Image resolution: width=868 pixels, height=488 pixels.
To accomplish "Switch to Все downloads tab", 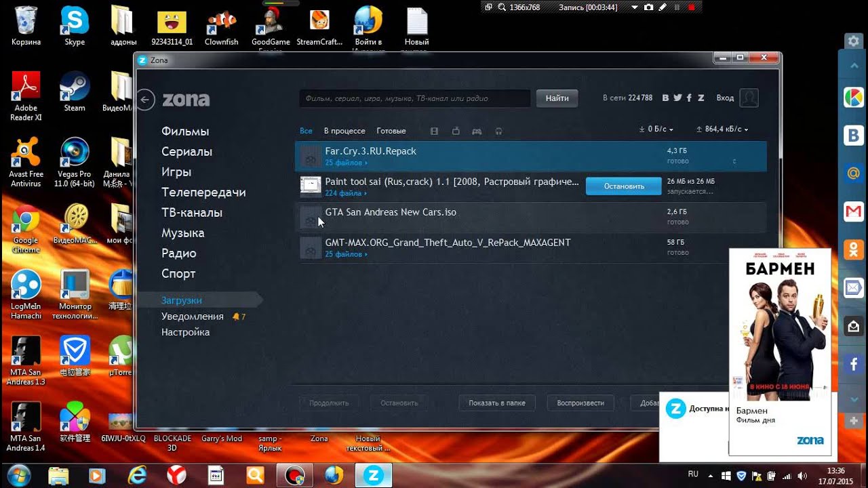I will pos(306,131).
